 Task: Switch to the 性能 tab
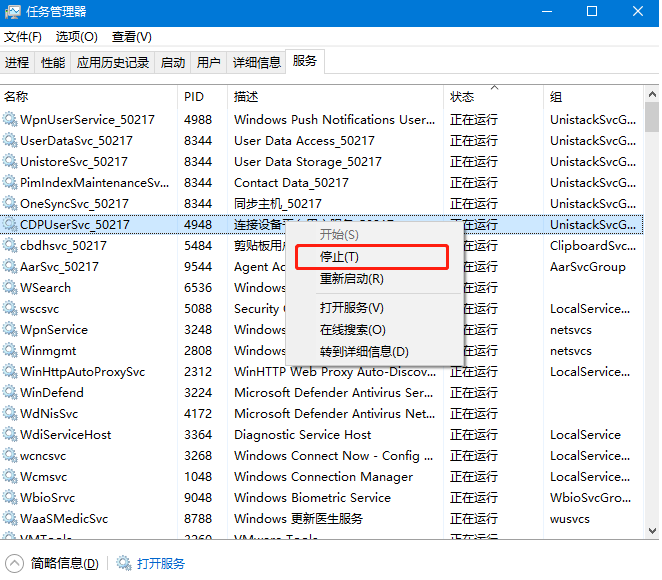pyautogui.click(x=53, y=62)
